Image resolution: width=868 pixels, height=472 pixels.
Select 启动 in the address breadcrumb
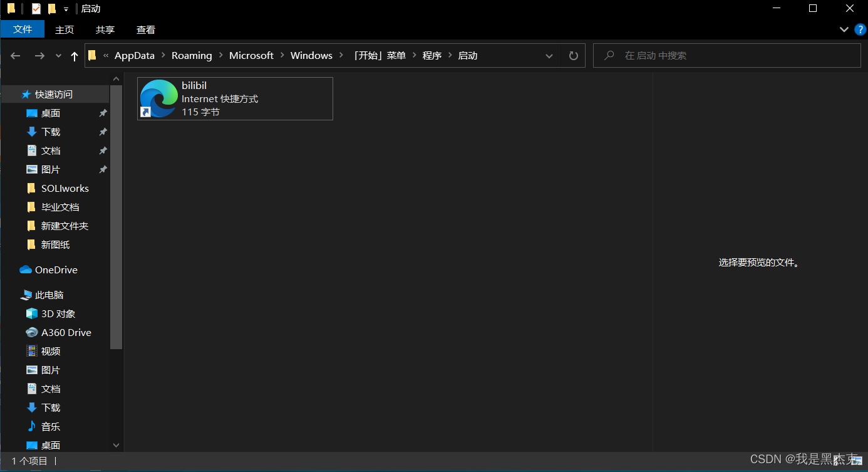(468, 55)
